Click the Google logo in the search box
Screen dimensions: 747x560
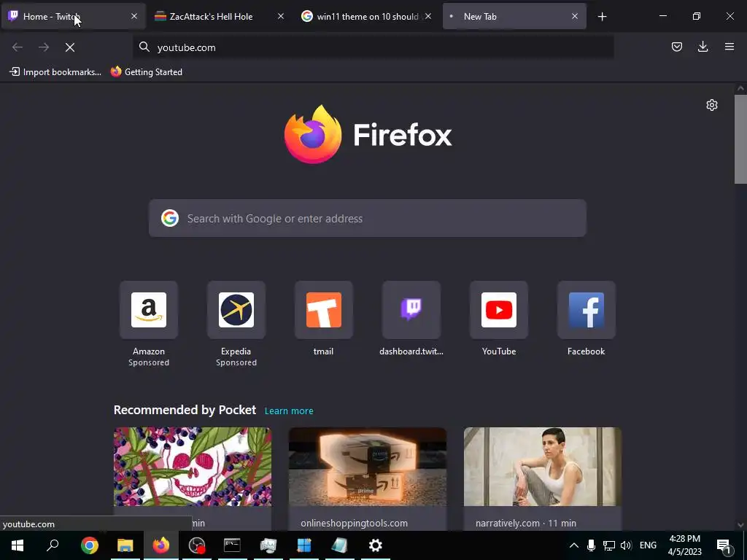click(x=169, y=218)
